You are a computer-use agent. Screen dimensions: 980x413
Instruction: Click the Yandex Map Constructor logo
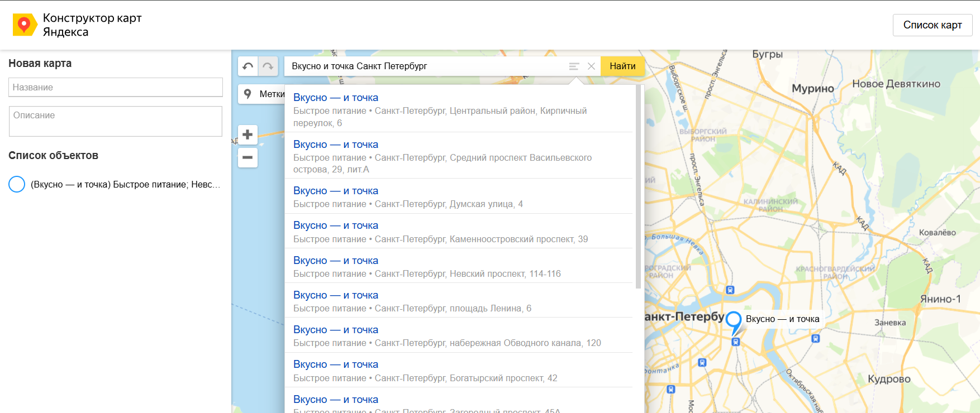pyautogui.click(x=77, y=25)
